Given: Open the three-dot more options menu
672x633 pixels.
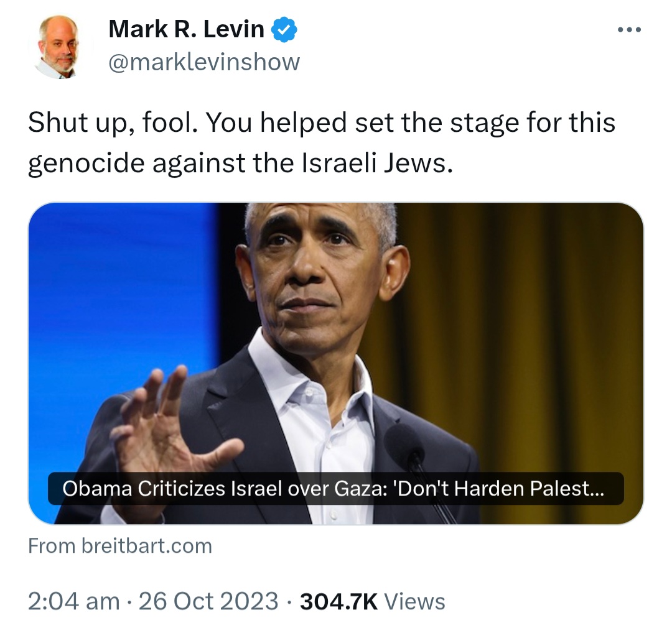Looking at the screenshot, I should [x=629, y=30].
